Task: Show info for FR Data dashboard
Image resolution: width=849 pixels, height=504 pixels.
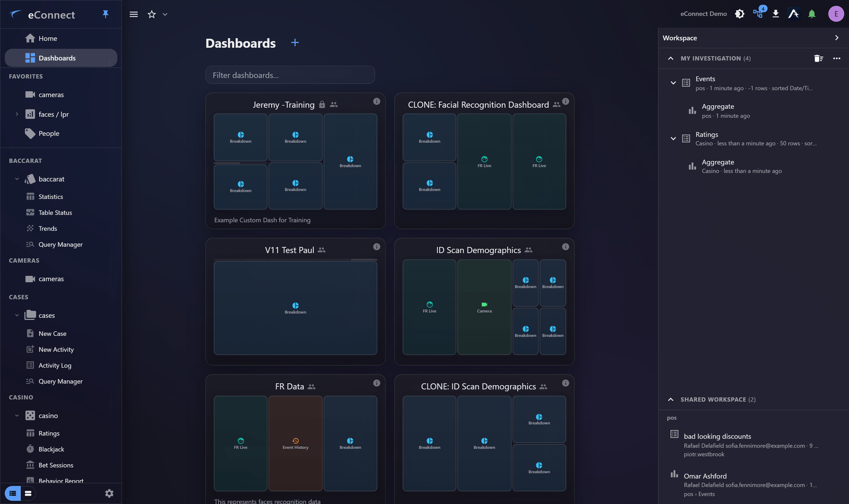Action: 377,383
